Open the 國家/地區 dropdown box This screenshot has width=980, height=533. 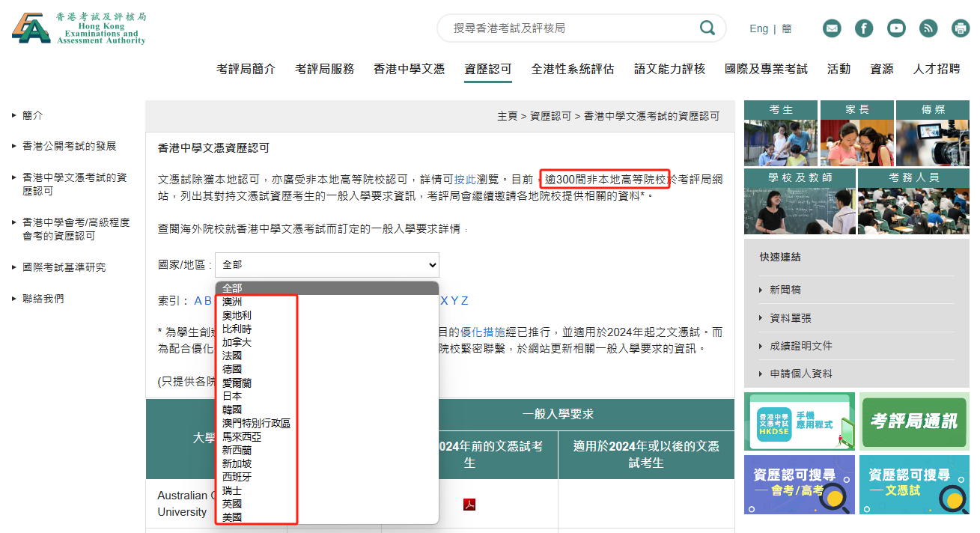coord(327,265)
